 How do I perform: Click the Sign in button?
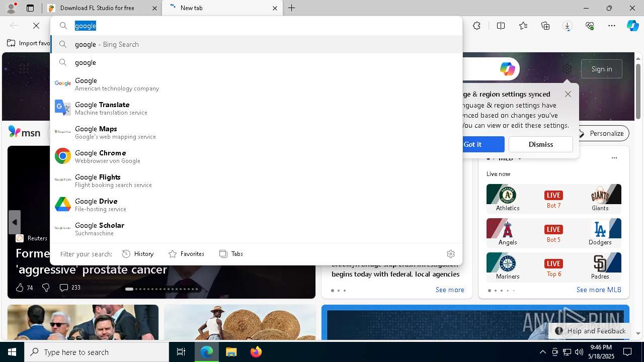[x=602, y=69]
